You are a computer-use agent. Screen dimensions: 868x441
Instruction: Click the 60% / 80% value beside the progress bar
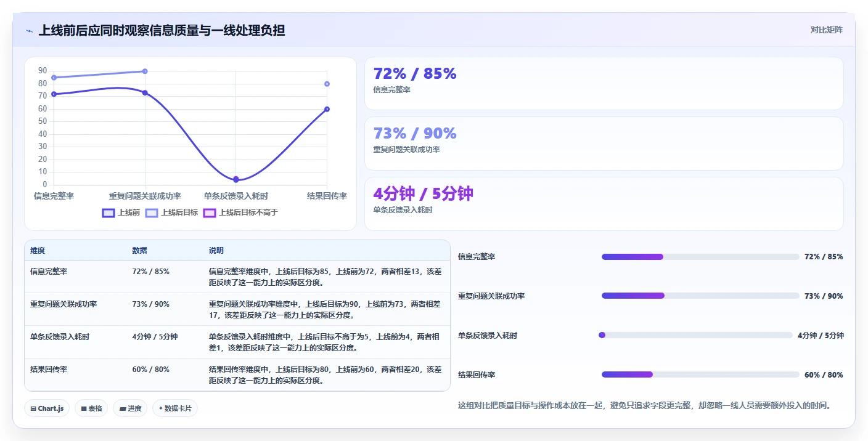[824, 375]
